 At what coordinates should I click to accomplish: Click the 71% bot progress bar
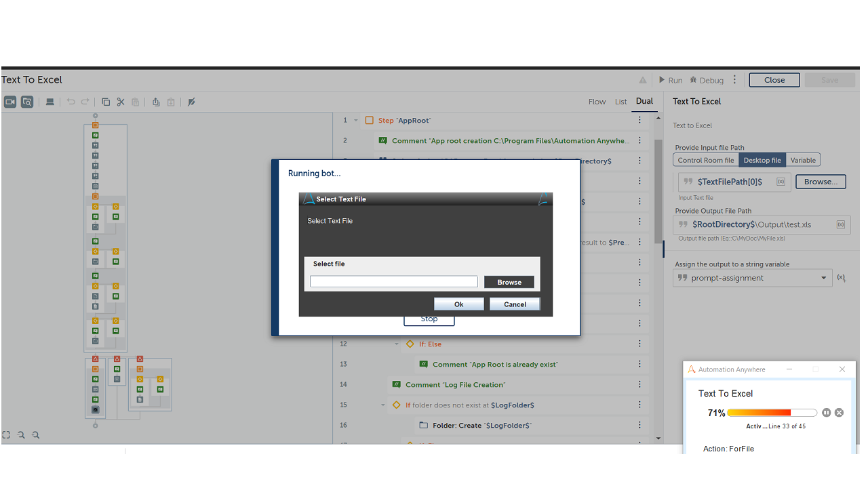[772, 413]
